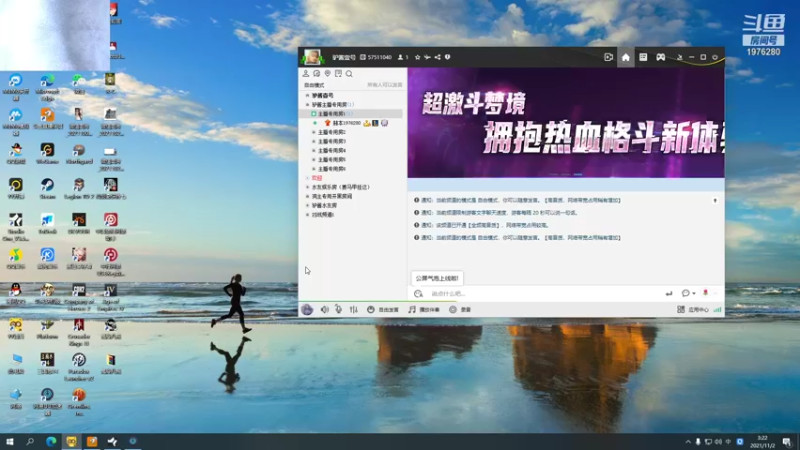Viewport: 800px width, 450px height.
Task: Click the round chat icon above the channel list
Action: click(316, 73)
